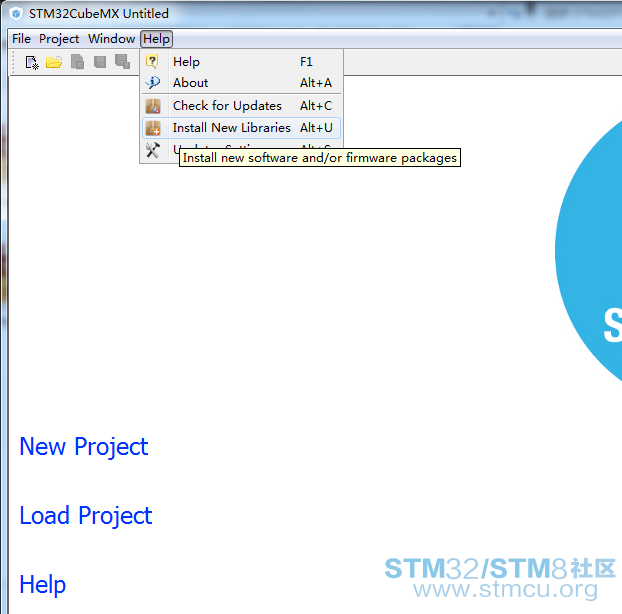Click the Check for Updates package icon
Viewport: 622px width, 614px height.
pos(153,106)
